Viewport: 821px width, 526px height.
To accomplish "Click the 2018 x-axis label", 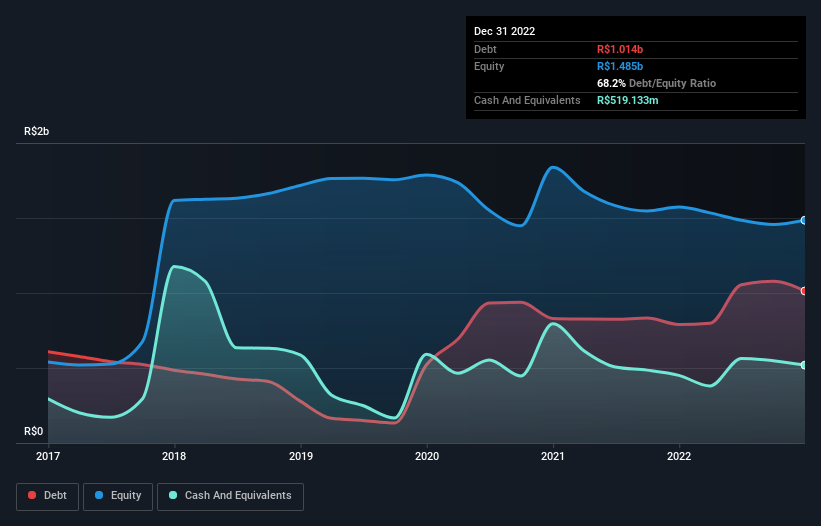I will point(174,456).
